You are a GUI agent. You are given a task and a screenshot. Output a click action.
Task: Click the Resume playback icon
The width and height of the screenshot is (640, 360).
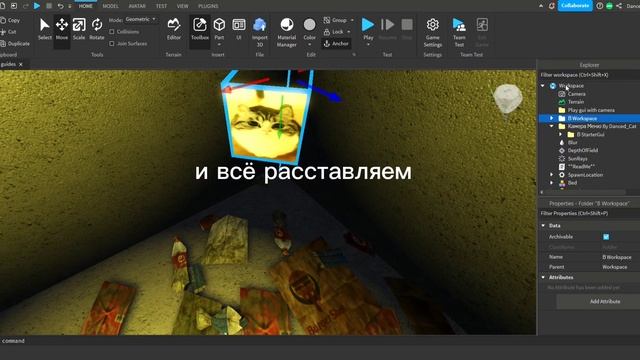tap(387, 25)
